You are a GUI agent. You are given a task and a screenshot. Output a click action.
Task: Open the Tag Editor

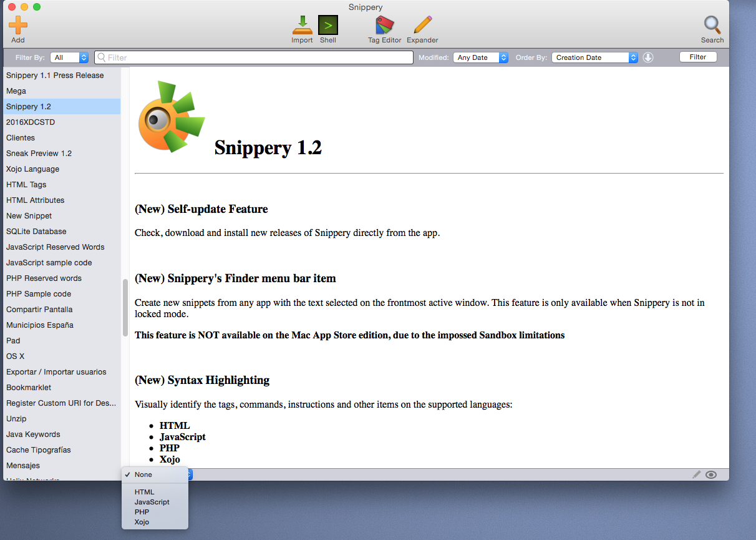point(385,25)
